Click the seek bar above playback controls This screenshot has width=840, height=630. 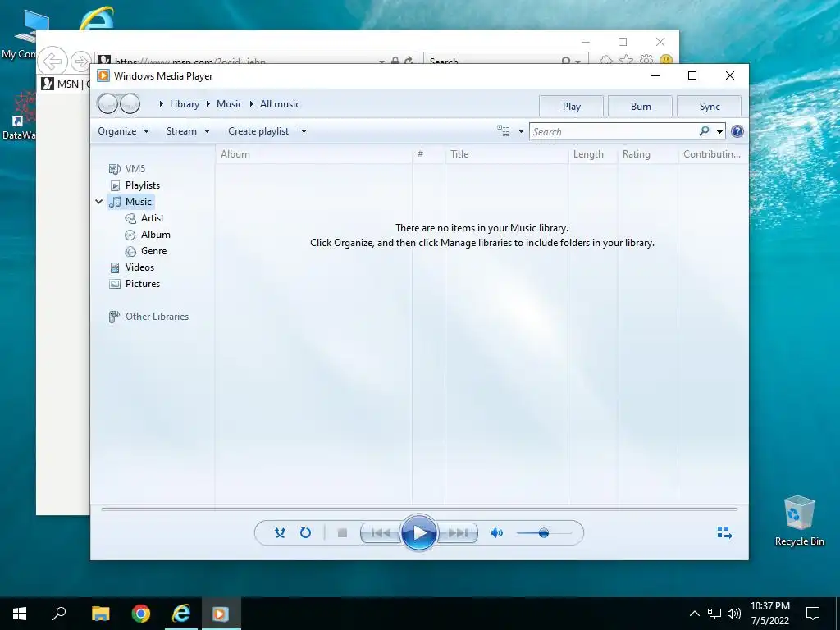point(419,509)
